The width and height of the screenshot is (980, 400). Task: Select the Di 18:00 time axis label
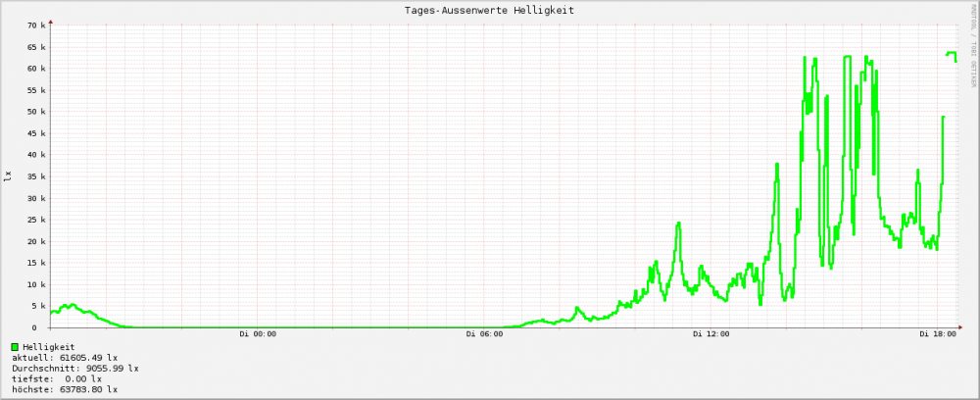pyautogui.click(x=937, y=334)
